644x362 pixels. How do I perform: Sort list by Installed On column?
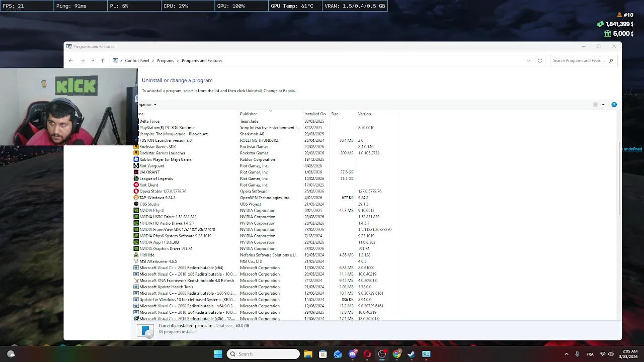(x=315, y=114)
